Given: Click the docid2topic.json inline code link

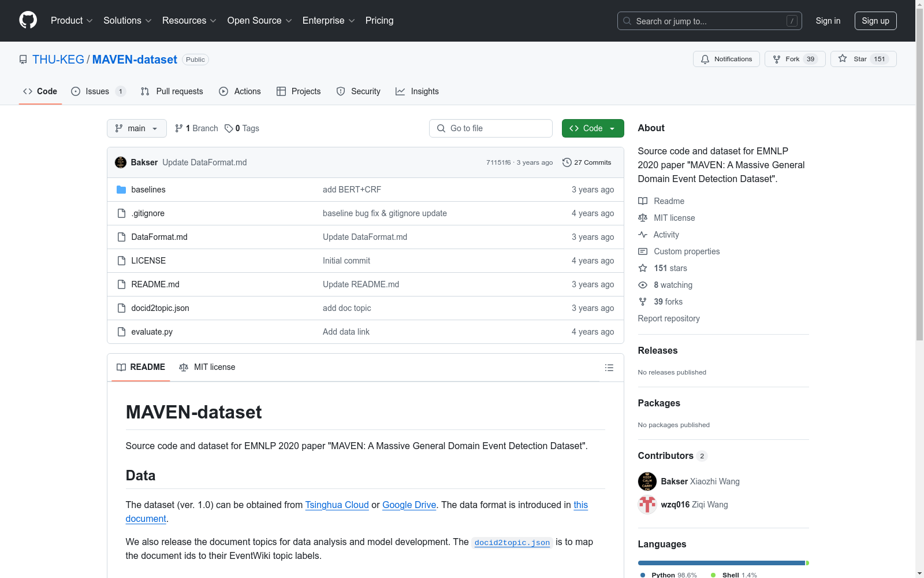Looking at the screenshot, I should (x=512, y=542).
